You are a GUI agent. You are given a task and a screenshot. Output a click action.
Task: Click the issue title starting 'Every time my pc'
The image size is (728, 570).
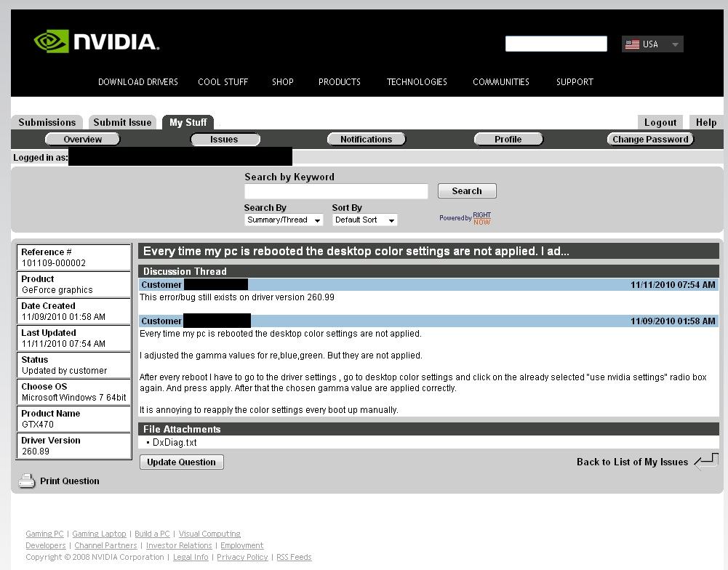(x=356, y=251)
